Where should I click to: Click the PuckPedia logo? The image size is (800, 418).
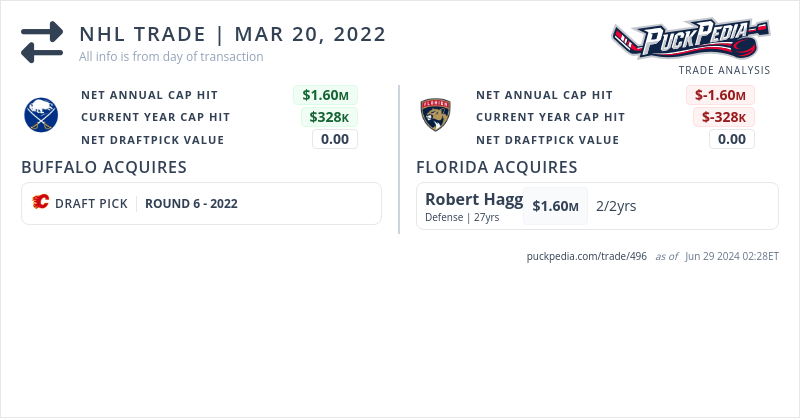coord(691,40)
